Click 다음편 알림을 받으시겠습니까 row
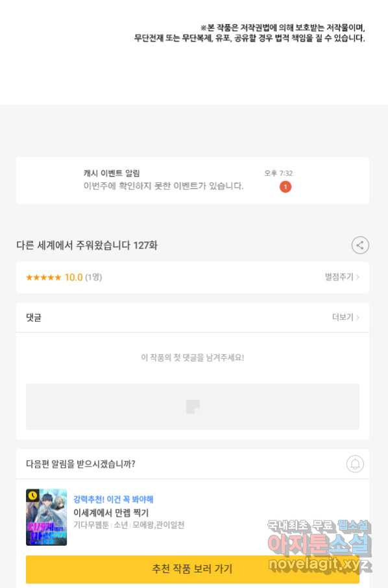388x588 pixels. pos(193,464)
